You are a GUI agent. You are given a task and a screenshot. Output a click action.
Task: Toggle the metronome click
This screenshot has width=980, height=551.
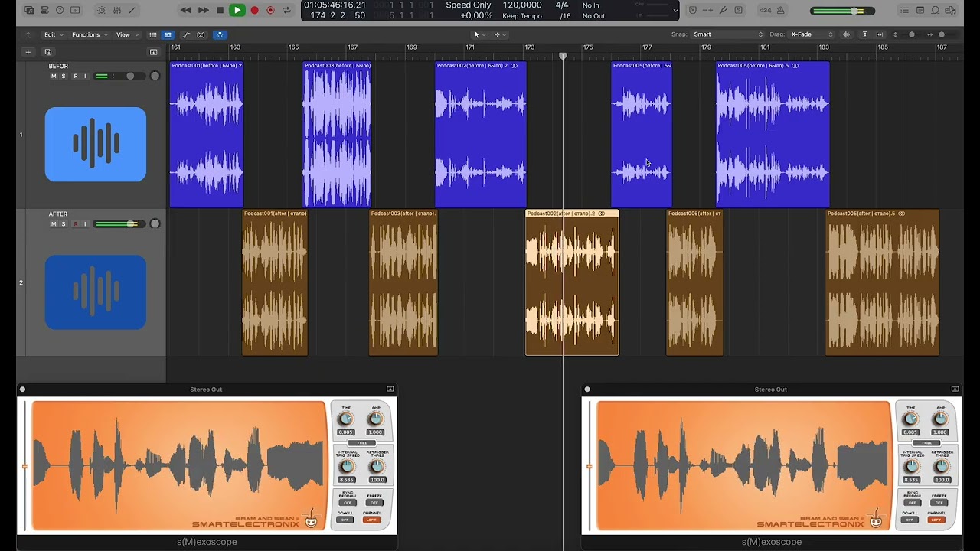(x=781, y=11)
